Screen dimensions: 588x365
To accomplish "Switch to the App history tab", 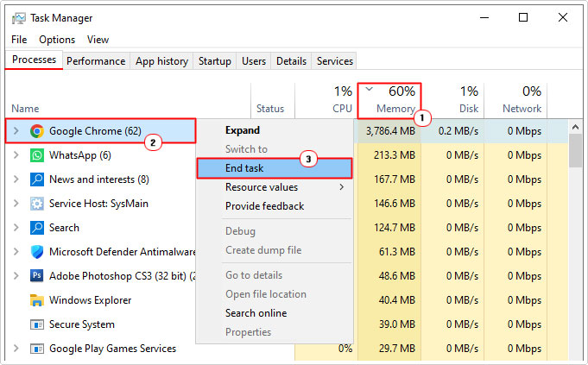I will (x=161, y=61).
